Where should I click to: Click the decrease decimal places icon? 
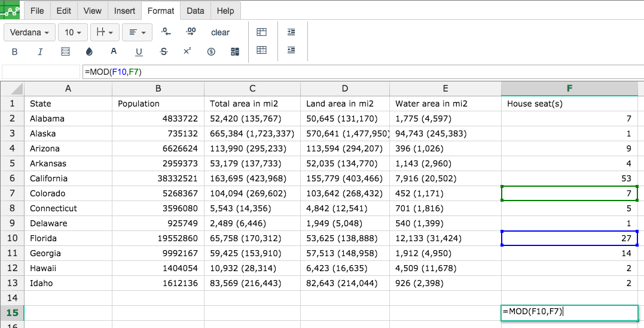click(x=166, y=32)
